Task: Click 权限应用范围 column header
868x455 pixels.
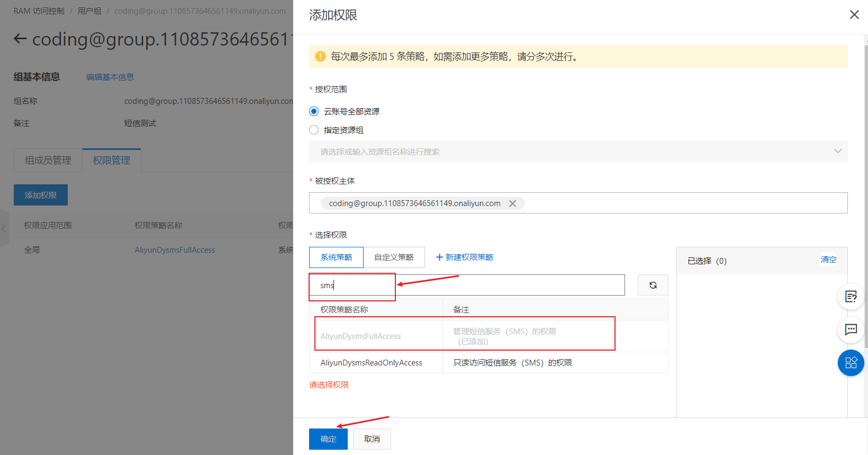Action: [48, 226]
